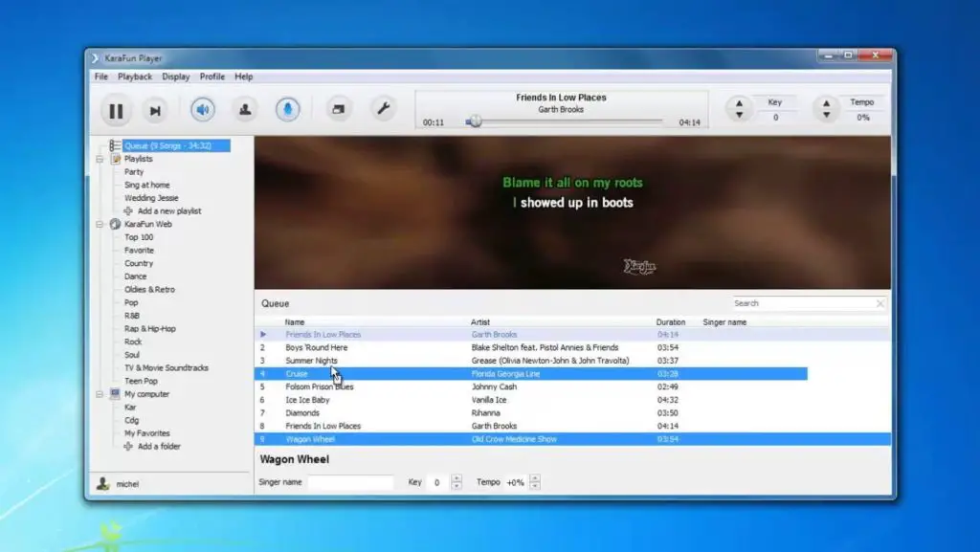Click the Add a folder link
Image resolution: width=980 pixels, height=552 pixels.
[159, 447]
